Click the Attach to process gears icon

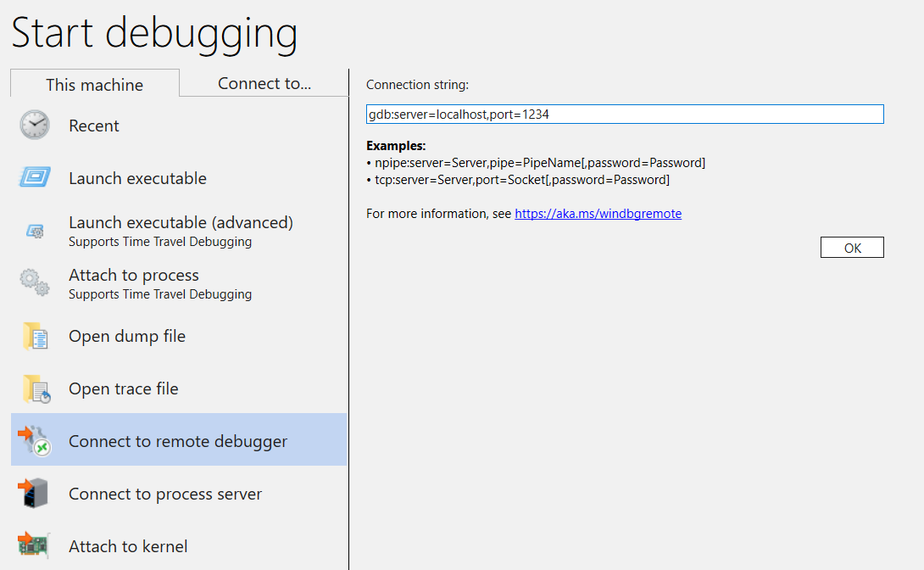[32, 283]
